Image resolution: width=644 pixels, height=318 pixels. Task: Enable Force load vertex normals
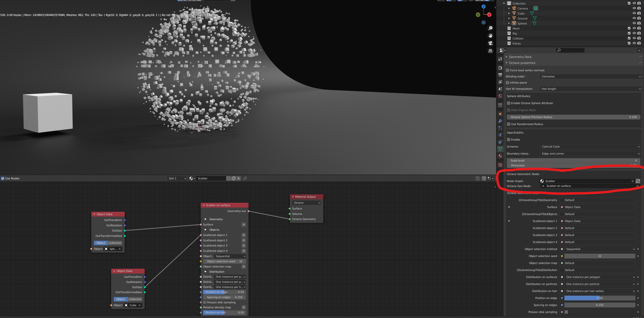507,70
